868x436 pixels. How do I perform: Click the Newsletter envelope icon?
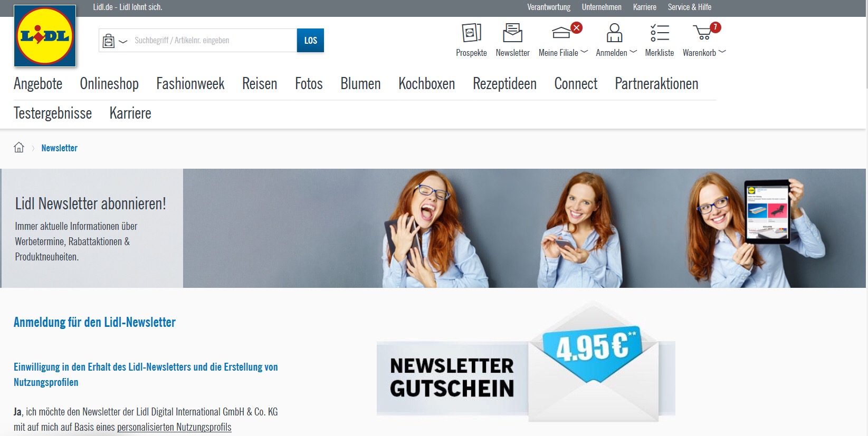(512, 33)
